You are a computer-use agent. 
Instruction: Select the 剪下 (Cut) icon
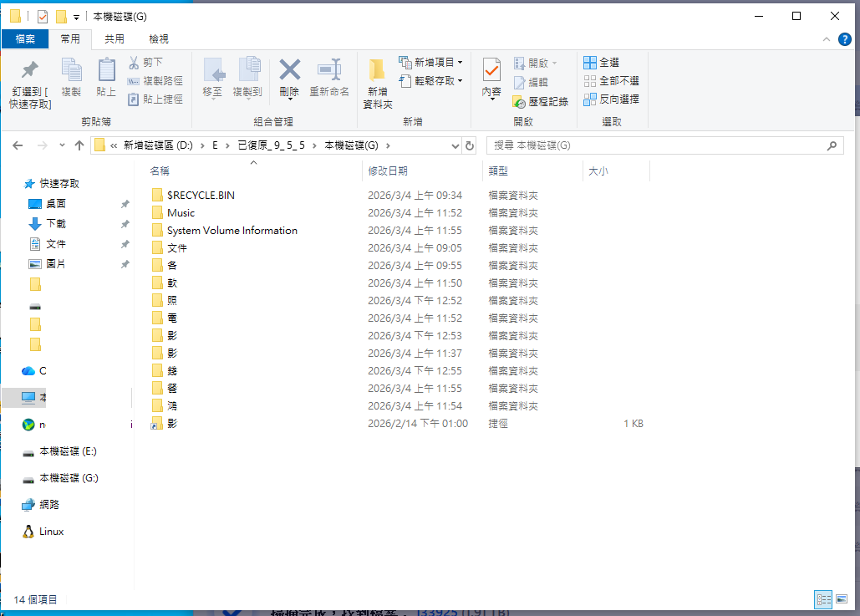pos(134,61)
